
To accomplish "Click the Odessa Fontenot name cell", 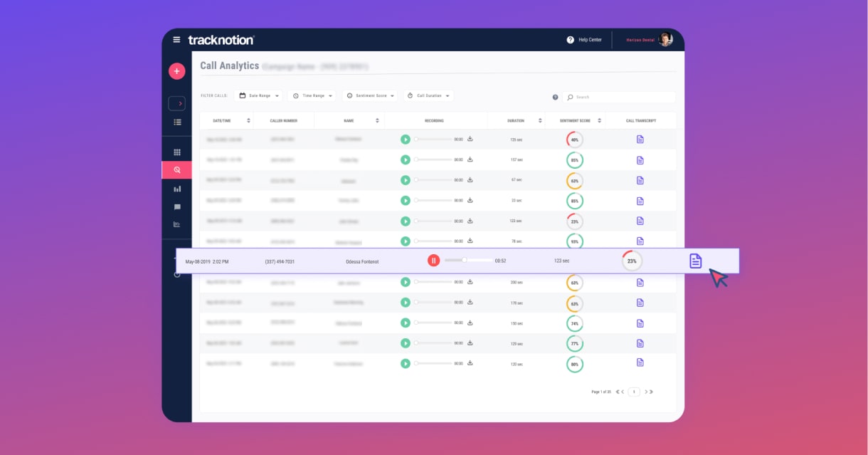I will point(362,261).
